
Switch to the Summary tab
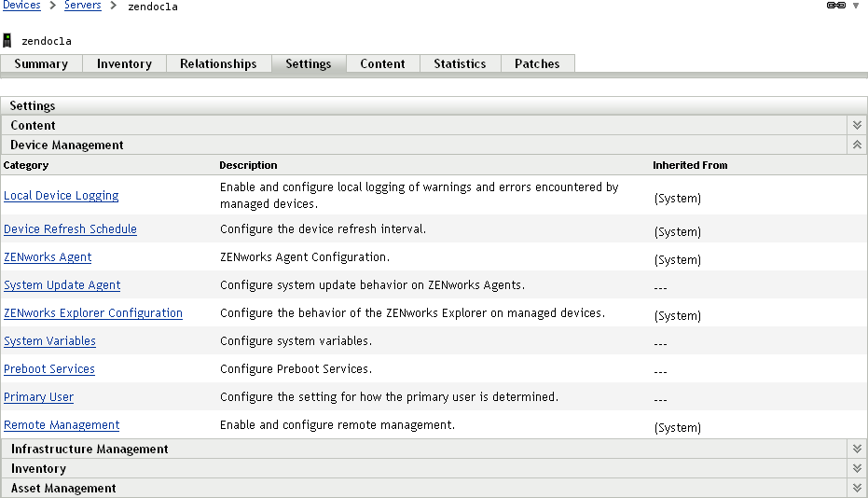coord(41,63)
